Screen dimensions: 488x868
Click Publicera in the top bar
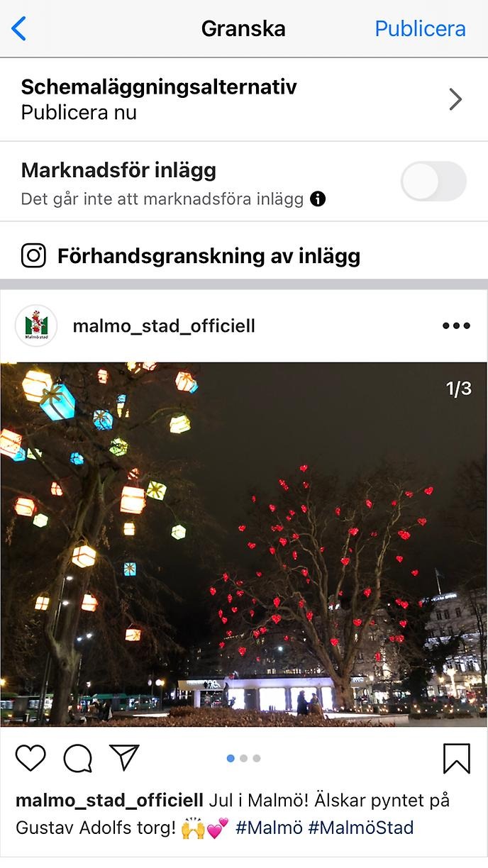[420, 29]
